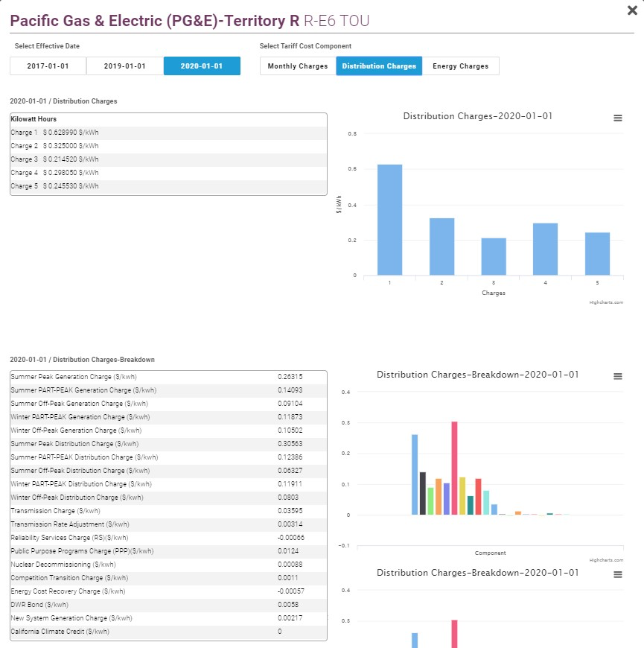The image size is (644, 648).
Task: Click the 'Select Tariff Cost Component' label
Action: 305,46
